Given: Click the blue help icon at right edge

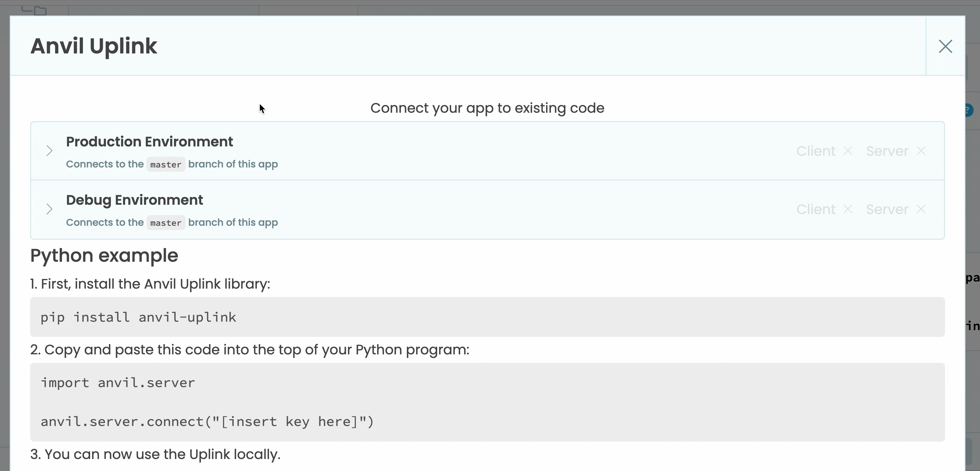Looking at the screenshot, I should coord(969,110).
